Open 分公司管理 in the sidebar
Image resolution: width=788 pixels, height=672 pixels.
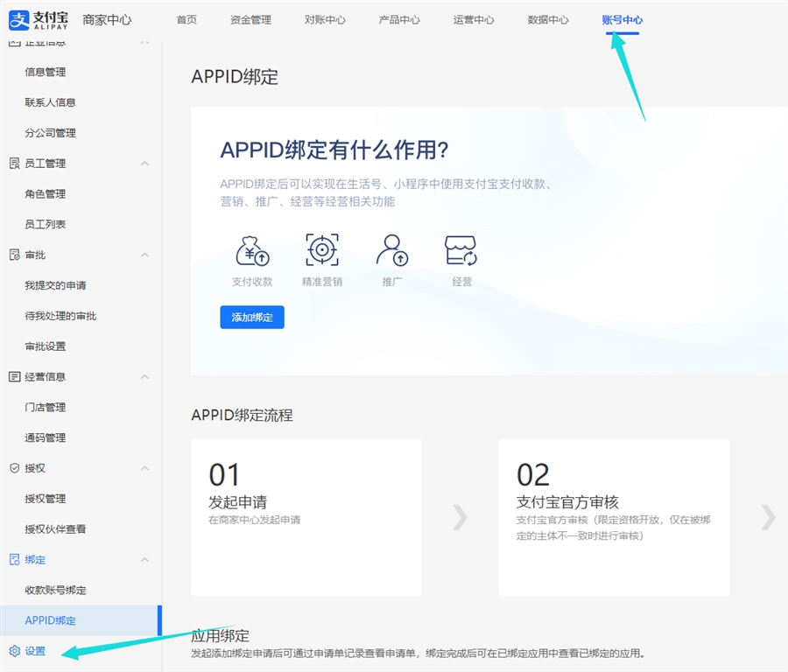point(50,133)
